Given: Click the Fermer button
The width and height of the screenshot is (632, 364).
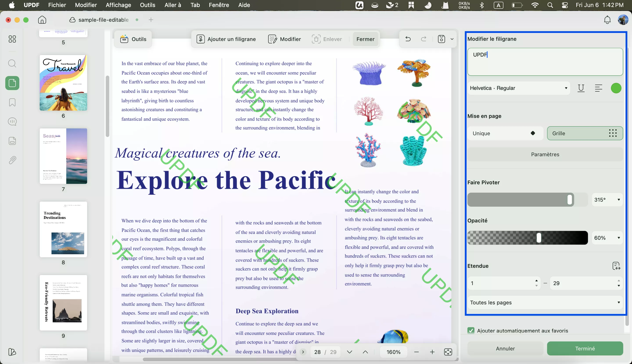Looking at the screenshot, I should pyautogui.click(x=365, y=39).
